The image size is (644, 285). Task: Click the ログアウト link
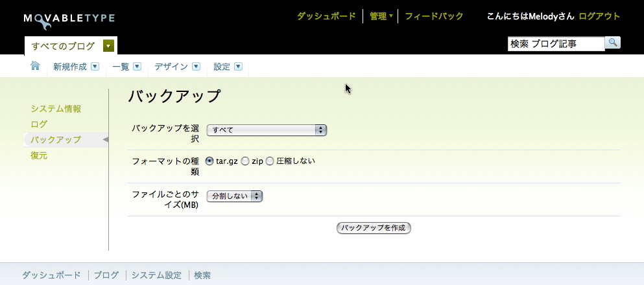coord(599,16)
